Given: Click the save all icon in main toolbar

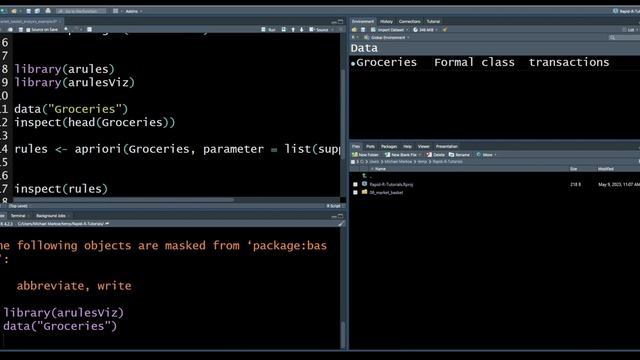Looking at the screenshot, I should click(x=37, y=11).
